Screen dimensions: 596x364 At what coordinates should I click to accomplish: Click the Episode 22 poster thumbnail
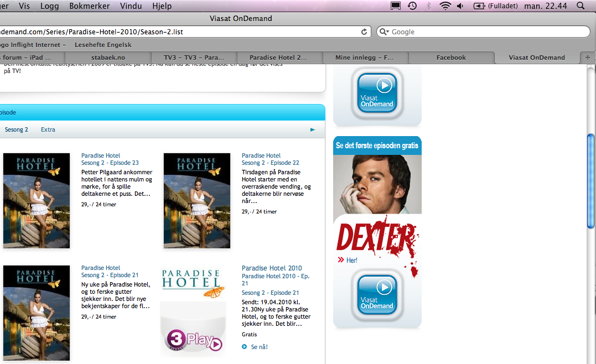(197, 201)
